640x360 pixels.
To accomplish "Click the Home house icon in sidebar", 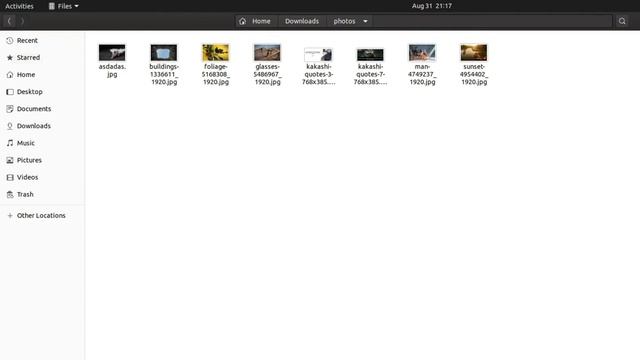I will tap(10, 75).
